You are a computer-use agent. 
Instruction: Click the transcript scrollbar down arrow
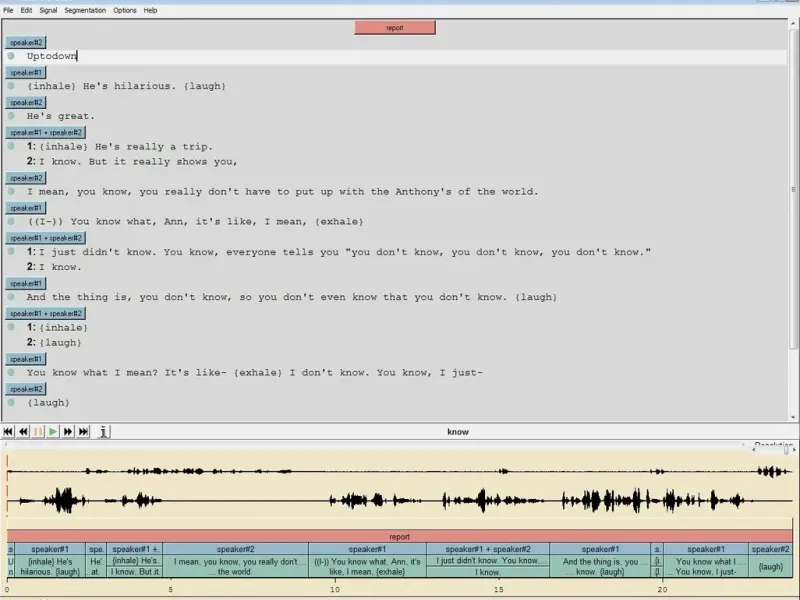pos(794,417)
